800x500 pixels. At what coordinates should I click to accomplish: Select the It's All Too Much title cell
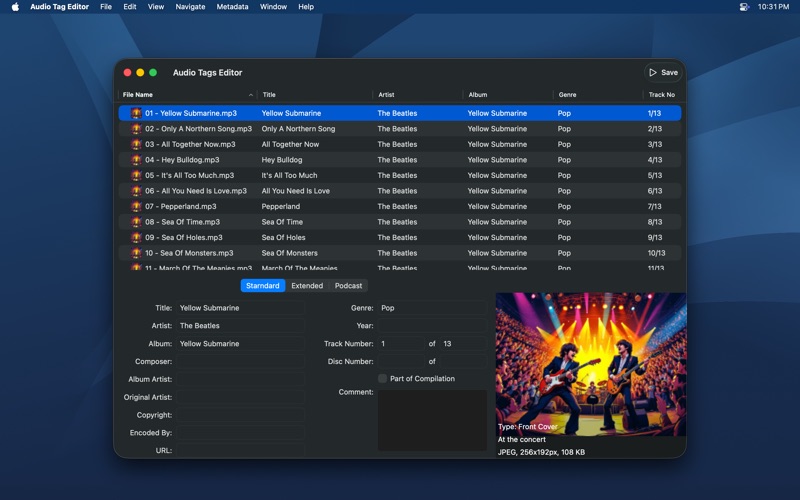(289, 176)
